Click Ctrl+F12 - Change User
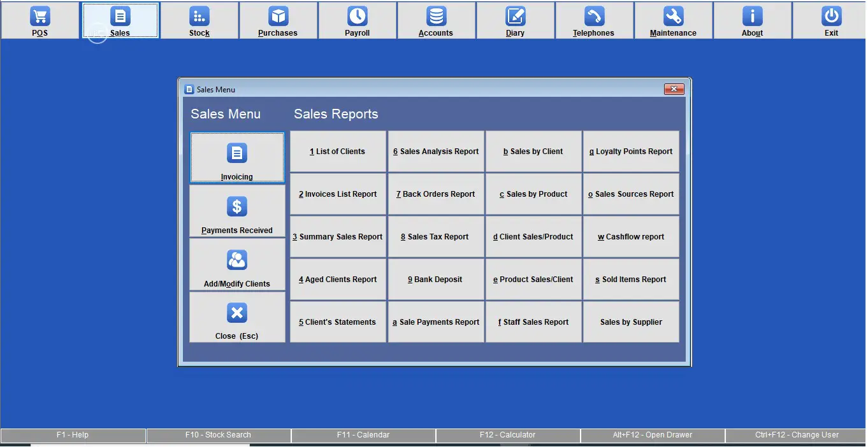868x447 pixels. coord(797,436)
